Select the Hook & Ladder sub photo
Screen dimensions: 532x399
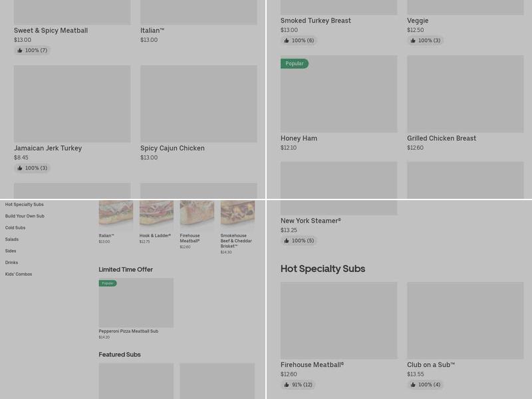(156, 214)
